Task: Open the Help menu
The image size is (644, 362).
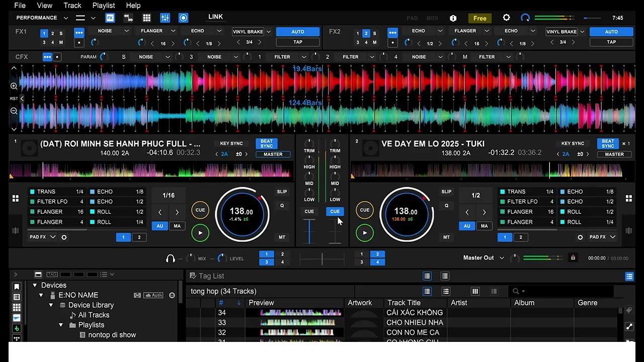Action: point(133,5)
